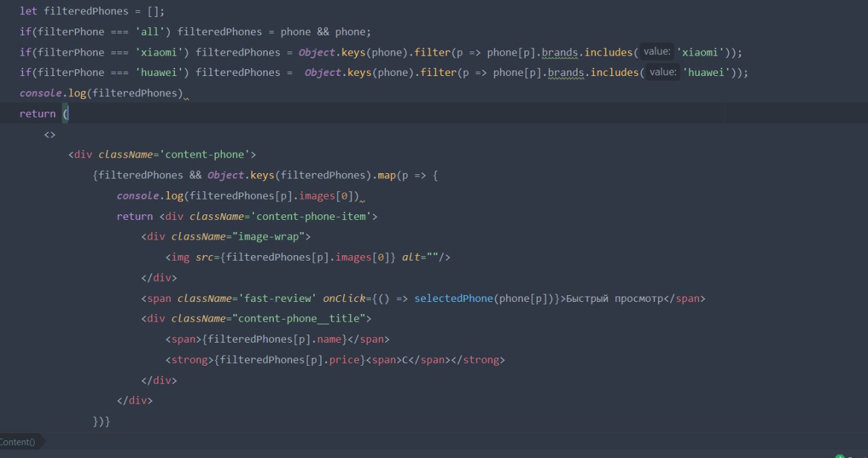Screen dimensions: 868x458
Task: Click the src attribute of the img
Action: tap(205, 257)
